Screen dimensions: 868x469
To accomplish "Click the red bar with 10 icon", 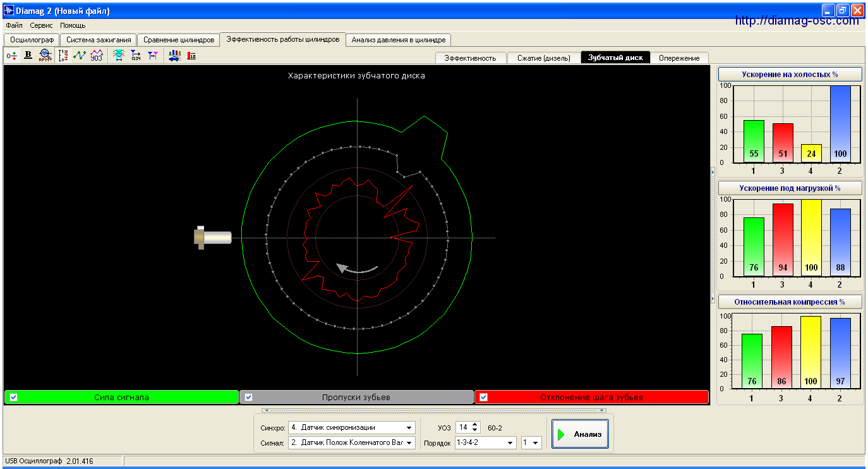I will coord(191,56).
